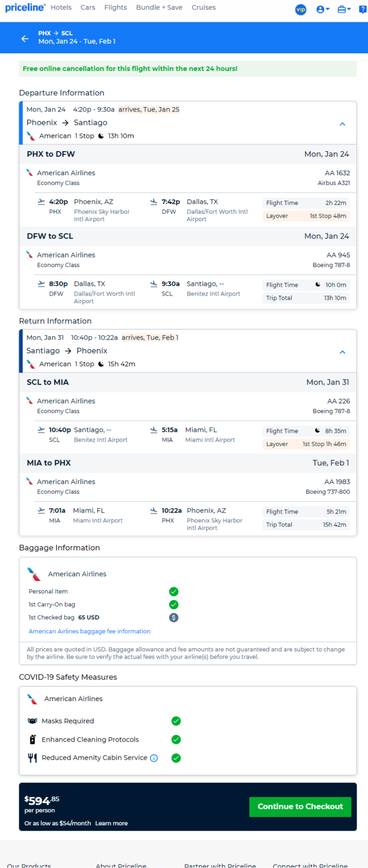Open the My Trips briefcase menu

(x=344, y=9)
